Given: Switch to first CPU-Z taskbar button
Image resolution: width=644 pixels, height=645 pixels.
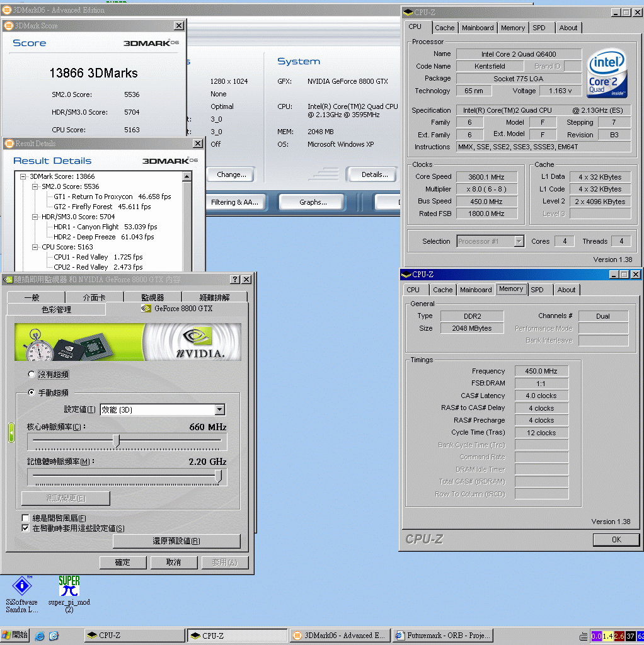Looking at the screenshot, I should point(135,636).
